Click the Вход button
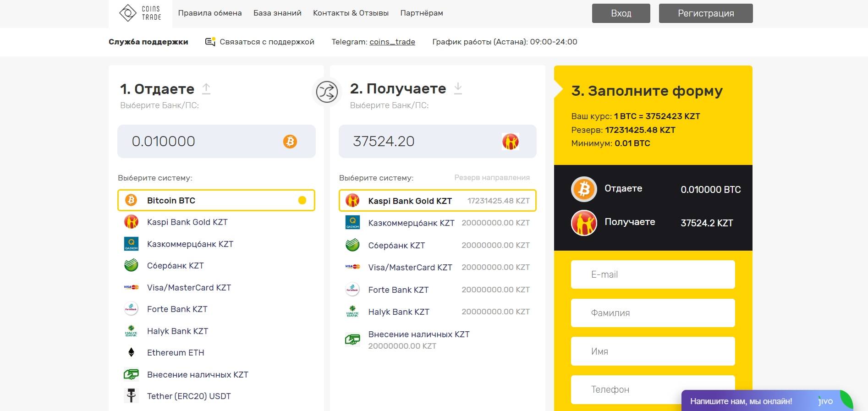Screen dimensions: 868x411 [x=621, y=13]
